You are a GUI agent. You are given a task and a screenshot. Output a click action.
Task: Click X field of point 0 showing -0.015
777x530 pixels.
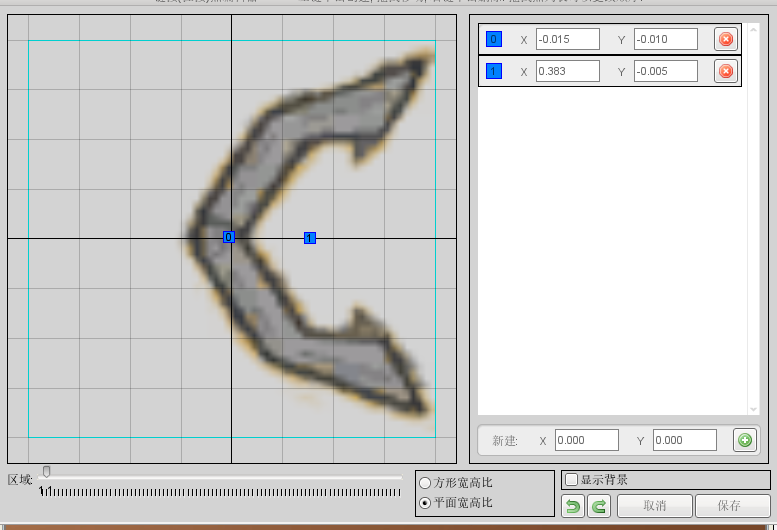pos(568,39)
